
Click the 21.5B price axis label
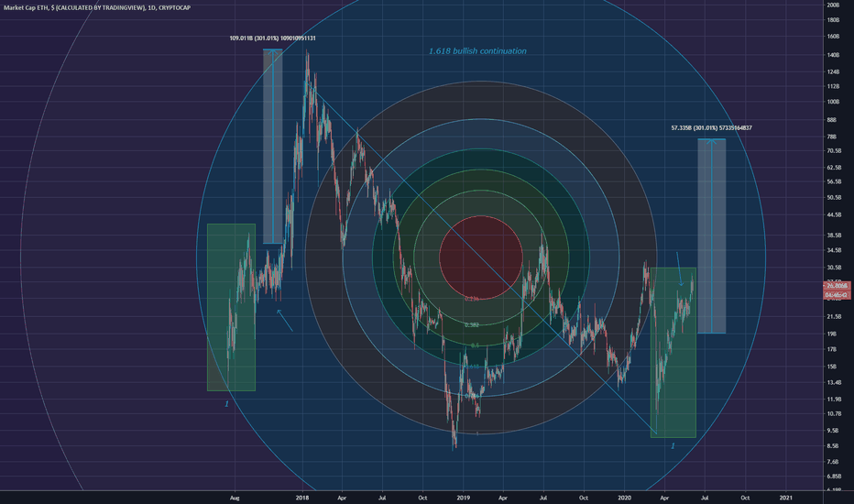834,316
